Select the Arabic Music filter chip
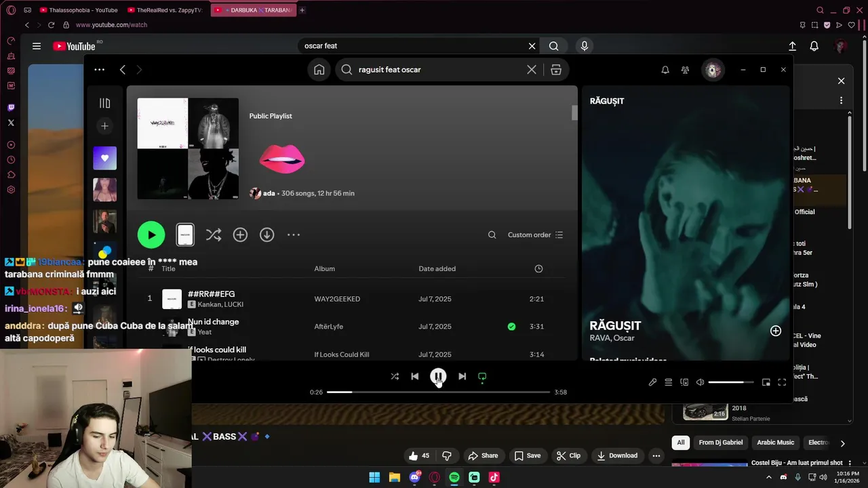The height and width of the screenshot is (488, 868). coord(775,443)
